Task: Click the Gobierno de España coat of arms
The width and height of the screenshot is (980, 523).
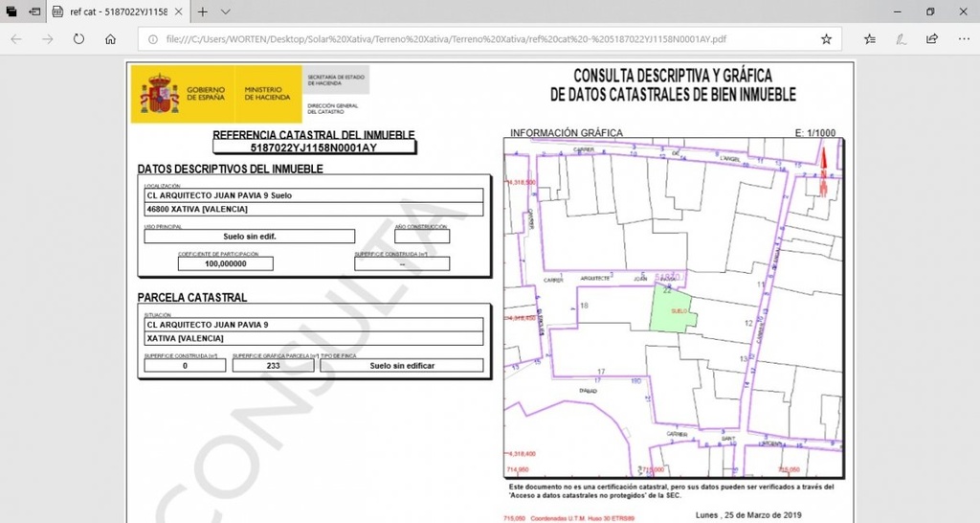Action: point(160,94)
